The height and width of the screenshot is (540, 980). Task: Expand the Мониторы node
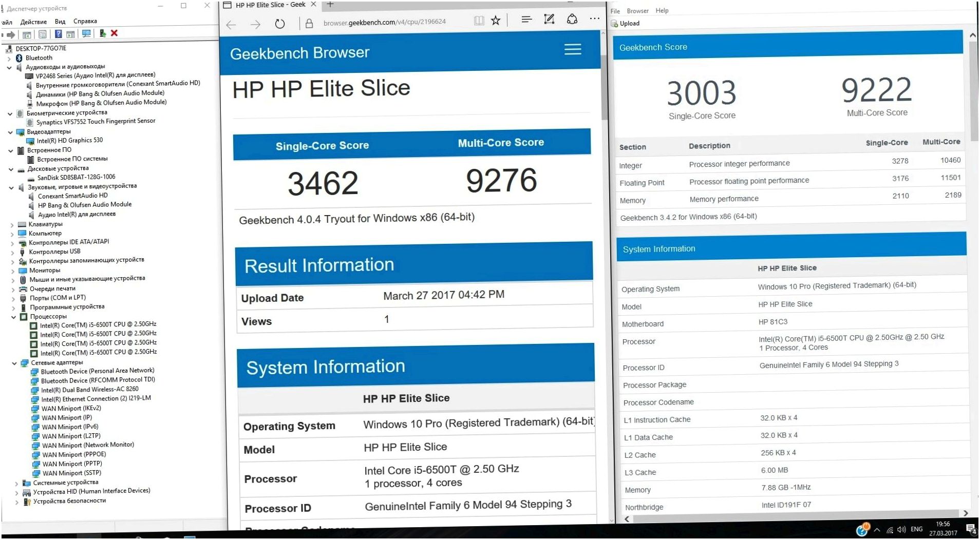point(12,271)
